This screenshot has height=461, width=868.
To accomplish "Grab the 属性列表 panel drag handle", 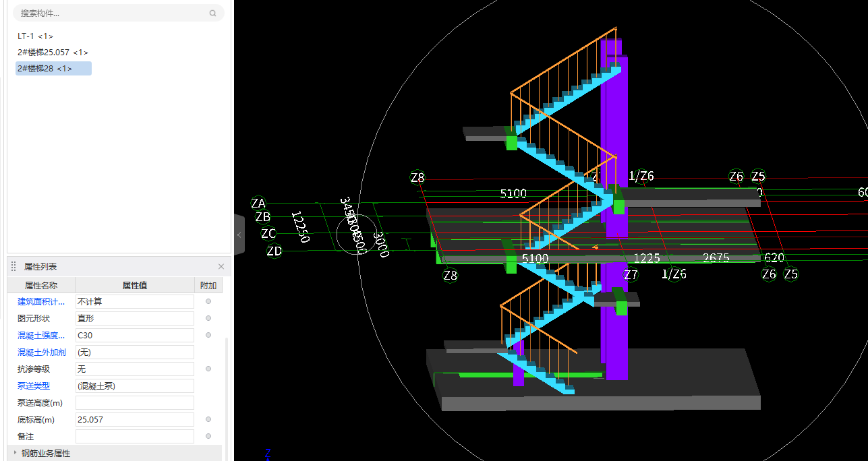I will (13, 267).
